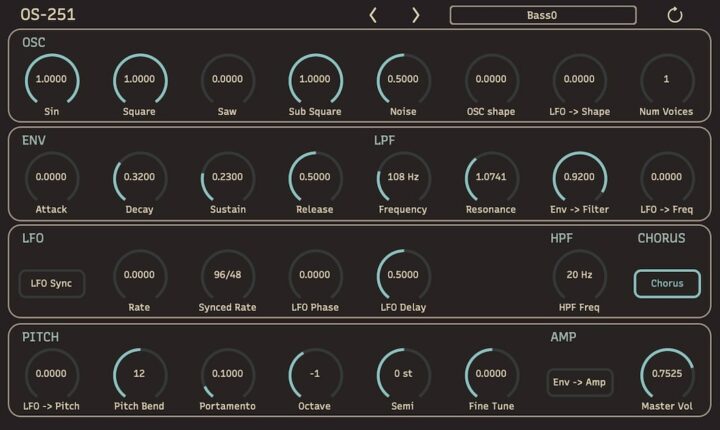The height and width of the screenshot is (430, 720).
Task: Toggle the LFO Sync button
Action: pos(52,283)
